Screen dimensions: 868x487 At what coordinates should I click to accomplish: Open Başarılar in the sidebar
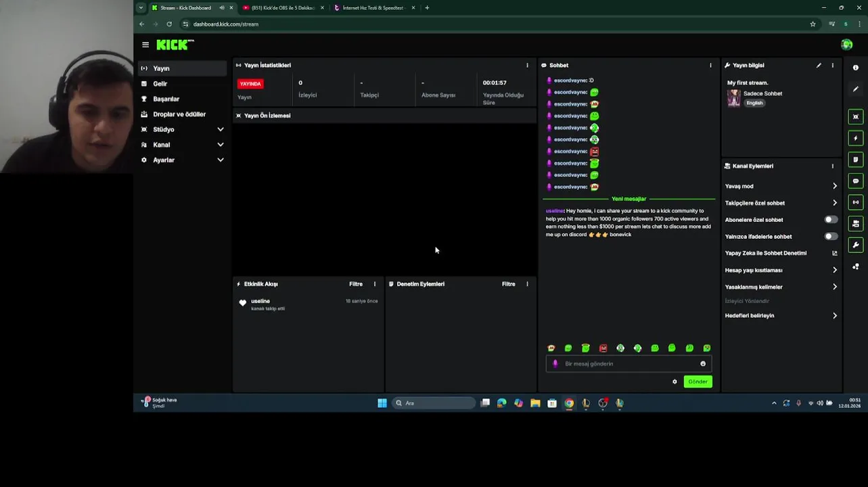tap(182, 99)
